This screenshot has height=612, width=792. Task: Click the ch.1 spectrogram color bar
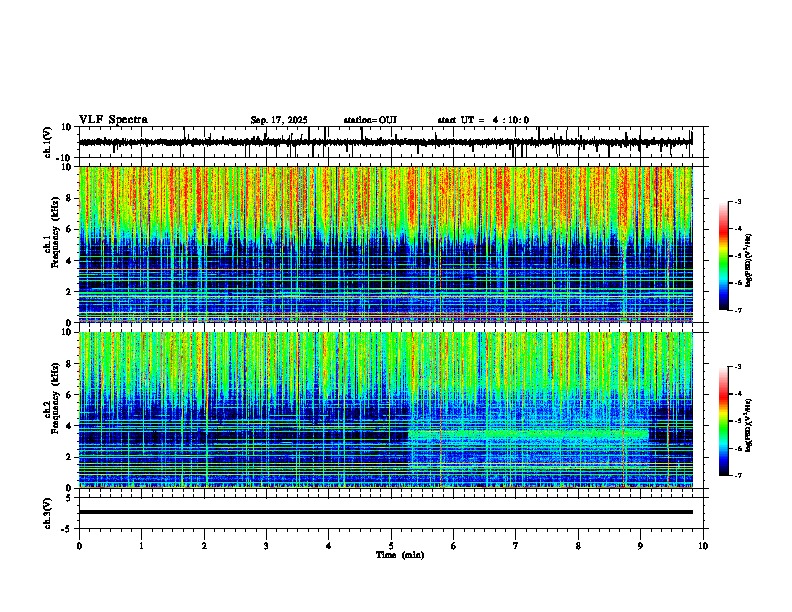click(x=724, y=256)
